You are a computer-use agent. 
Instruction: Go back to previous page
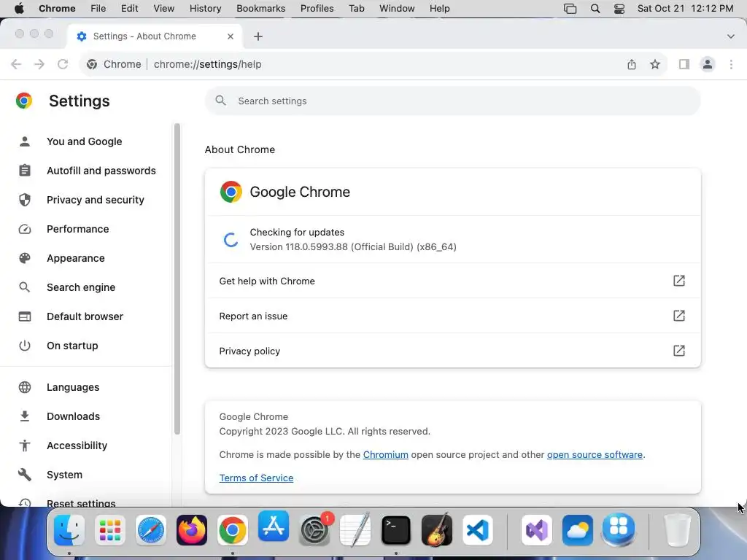16,64
